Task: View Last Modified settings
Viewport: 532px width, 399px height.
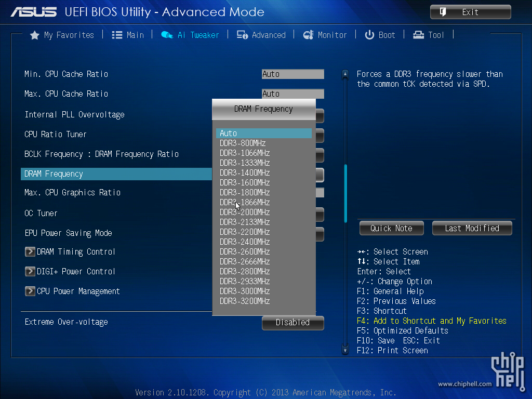Action: [472, 229]
